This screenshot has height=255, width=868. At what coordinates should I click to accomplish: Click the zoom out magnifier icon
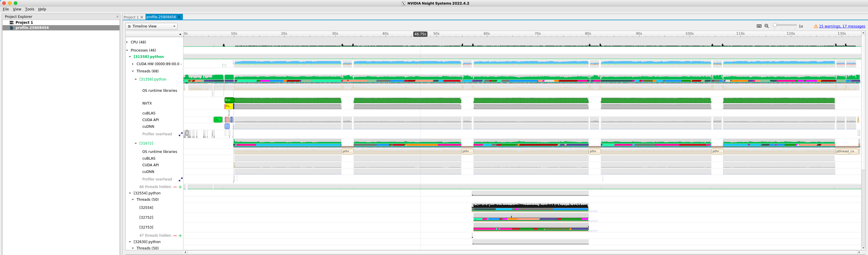click(766, 26)
